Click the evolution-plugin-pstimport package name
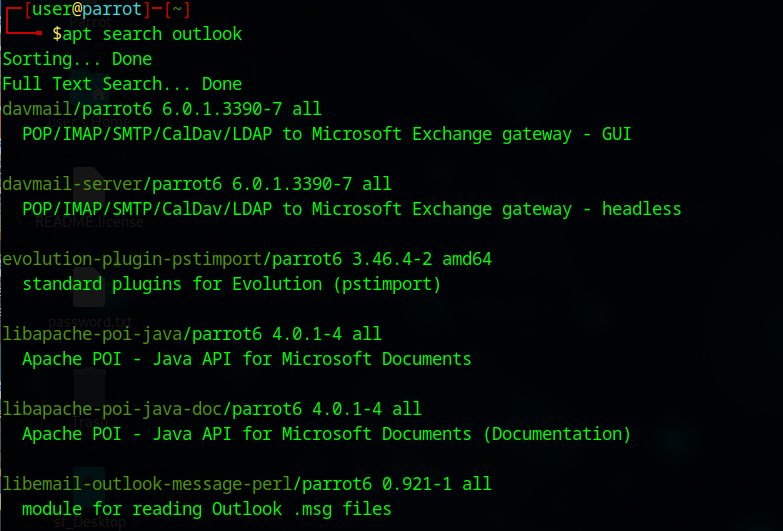This screenshot has height=531, width=783. tap(132, 259)
